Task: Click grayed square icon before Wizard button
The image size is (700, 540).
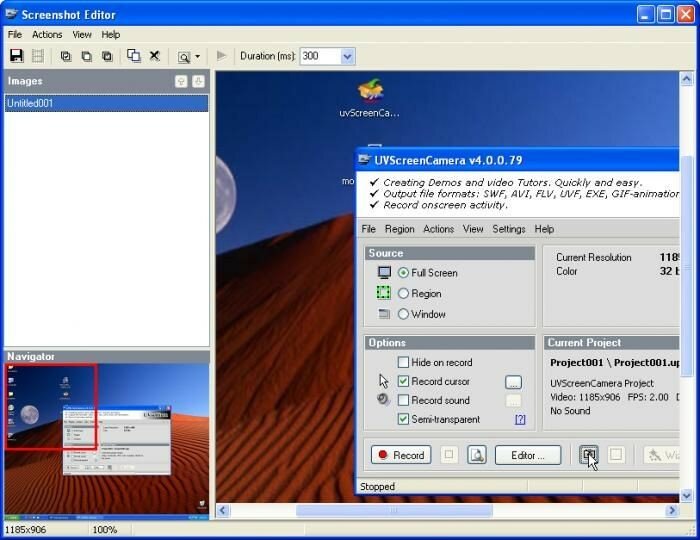Action: tap(616, 455)
